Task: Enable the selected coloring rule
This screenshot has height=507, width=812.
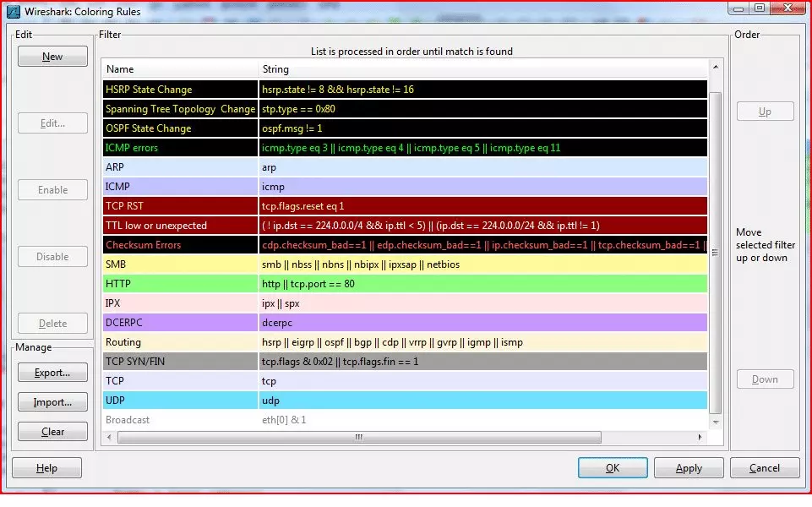Action: [52, 189]
